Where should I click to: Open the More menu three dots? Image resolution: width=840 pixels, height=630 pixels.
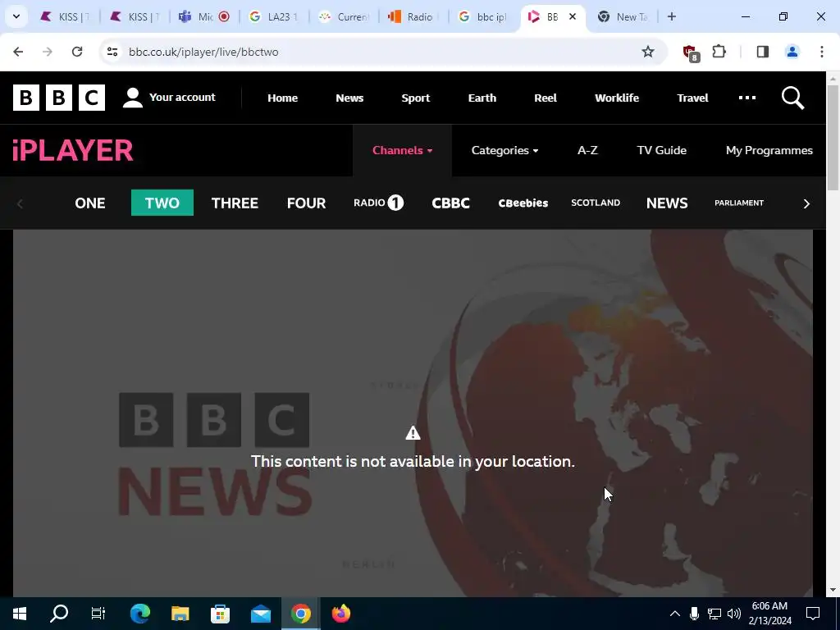click(x=747, y=98)
